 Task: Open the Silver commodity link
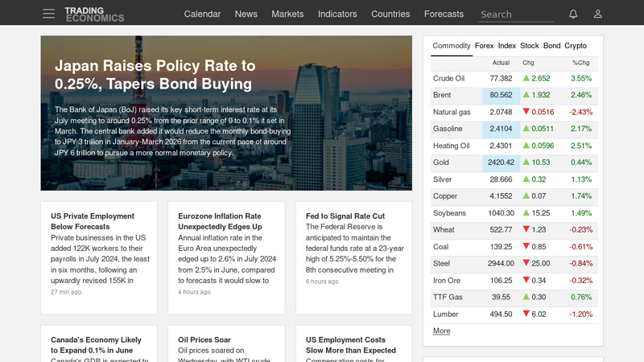[442, 179]
